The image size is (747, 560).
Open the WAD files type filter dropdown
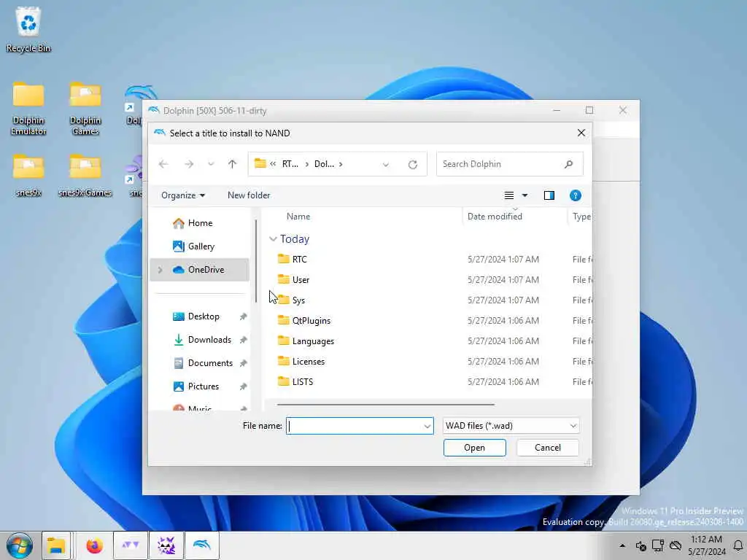(511, 426)
